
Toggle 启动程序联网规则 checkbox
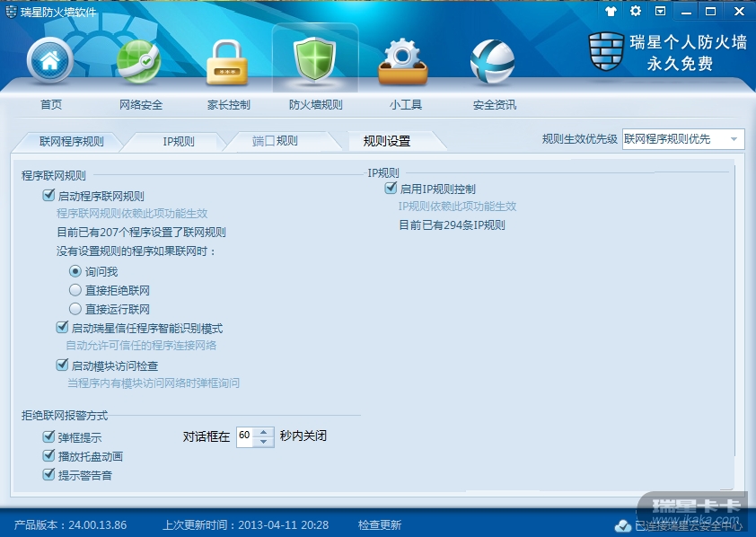pyautogui.click(x=48, y=195)
